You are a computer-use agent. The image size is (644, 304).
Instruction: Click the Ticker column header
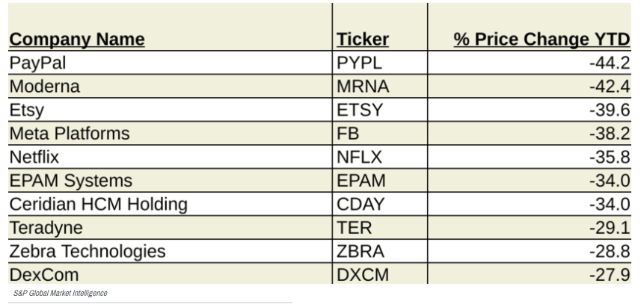point(363,40)
